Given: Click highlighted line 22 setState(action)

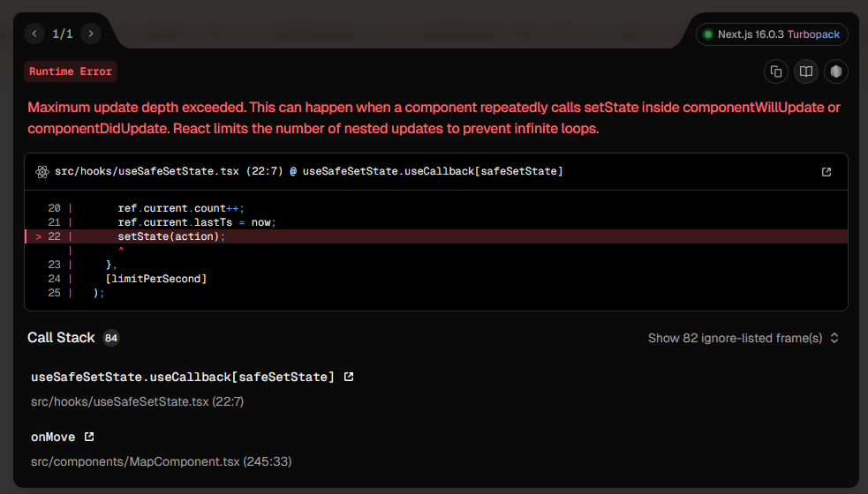Looking at the screenshot, I should click(172, 236).
